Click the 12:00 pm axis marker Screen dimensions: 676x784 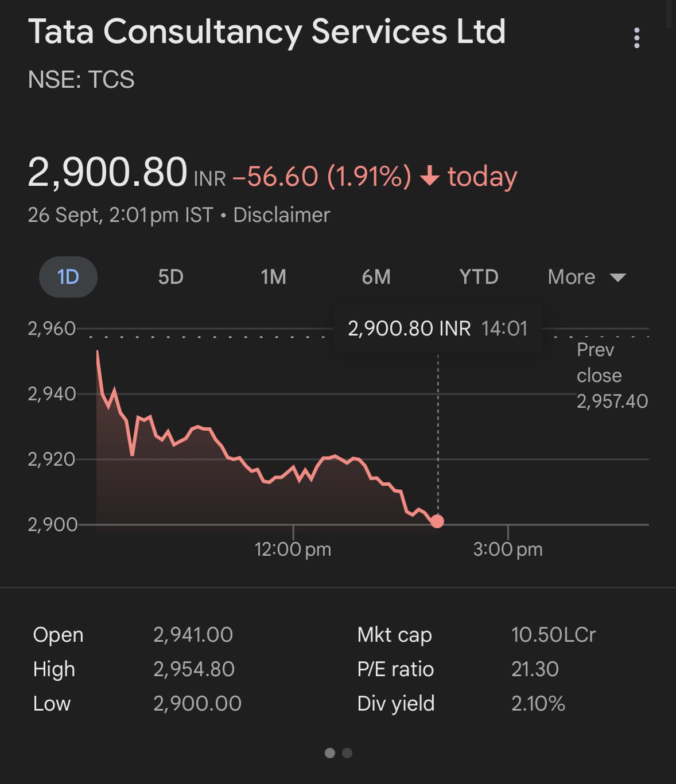point(293,549)
